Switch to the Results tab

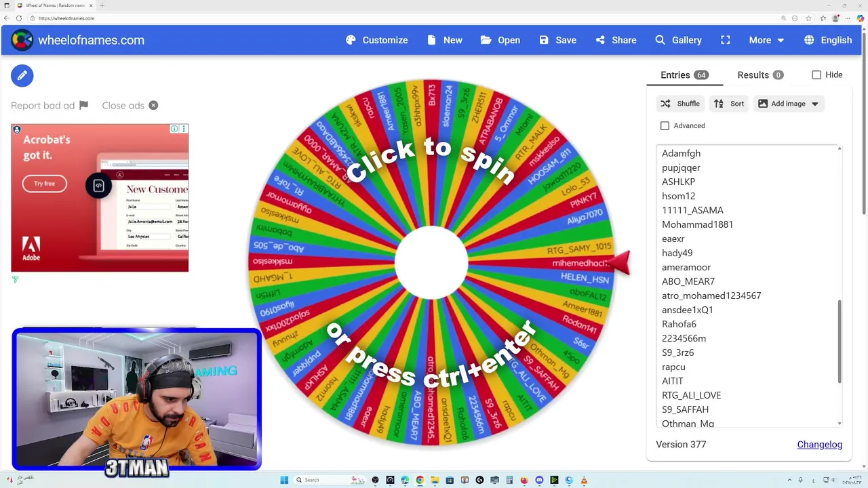click(x=760, y=75)
